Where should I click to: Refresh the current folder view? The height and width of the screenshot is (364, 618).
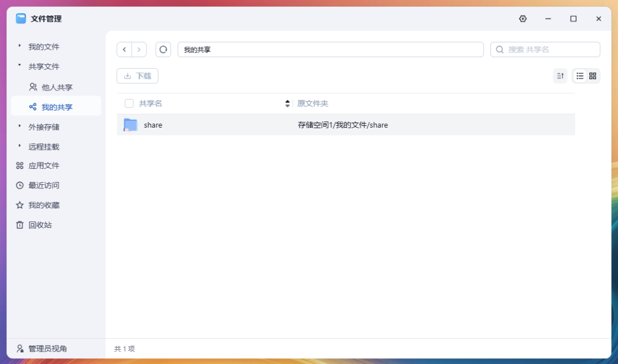point(163,50)
